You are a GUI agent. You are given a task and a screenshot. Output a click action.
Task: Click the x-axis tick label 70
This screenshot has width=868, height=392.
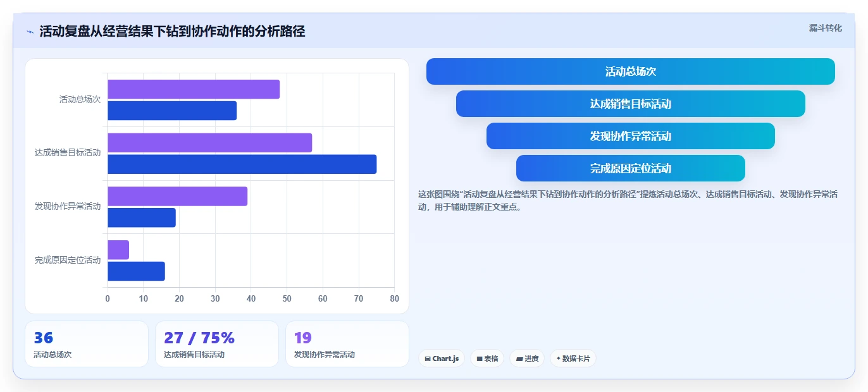coord(359,298)
